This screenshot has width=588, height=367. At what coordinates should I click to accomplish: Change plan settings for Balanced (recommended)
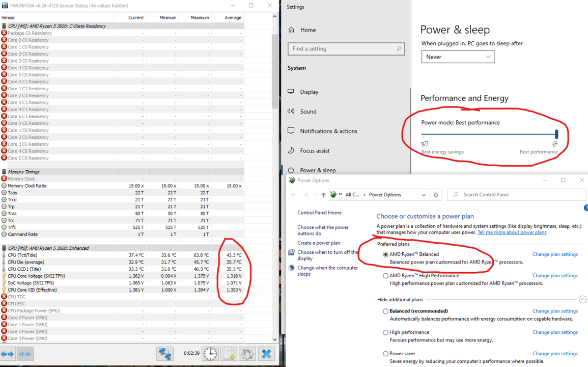pyautogui.click(x=555, y=311)
